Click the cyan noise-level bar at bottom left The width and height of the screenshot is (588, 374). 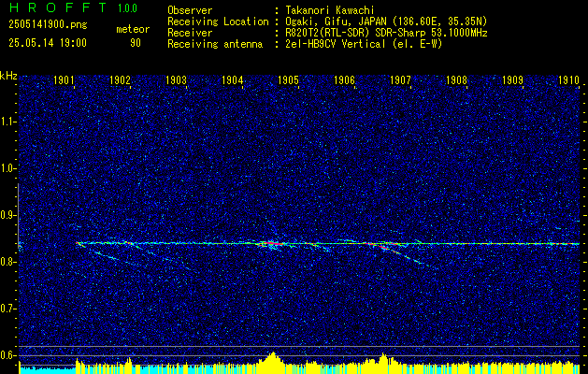(x=47, y=370)
